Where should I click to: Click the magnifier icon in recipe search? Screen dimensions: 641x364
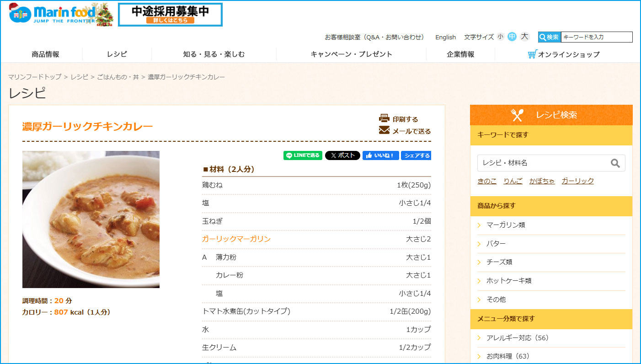pyautogui.click(x=615, y=163)
